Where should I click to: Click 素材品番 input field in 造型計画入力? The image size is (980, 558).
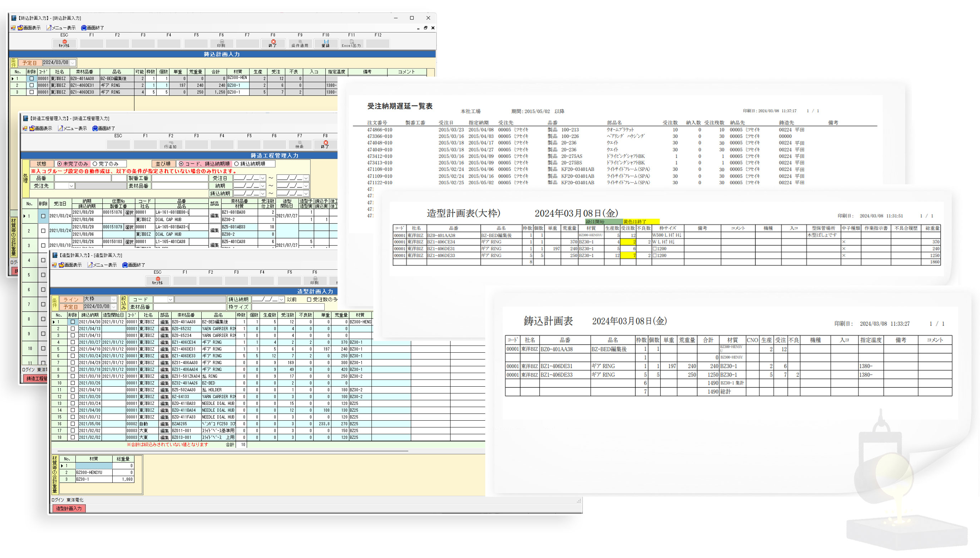[x=189, y=307]
